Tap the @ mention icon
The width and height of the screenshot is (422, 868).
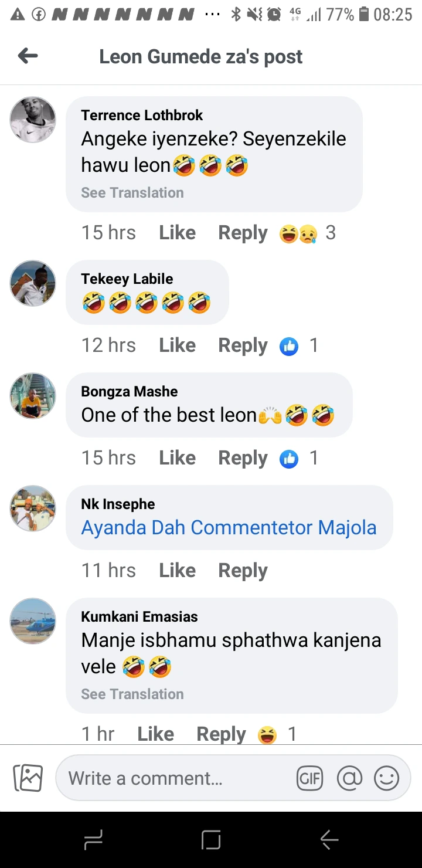coord(349,778)
